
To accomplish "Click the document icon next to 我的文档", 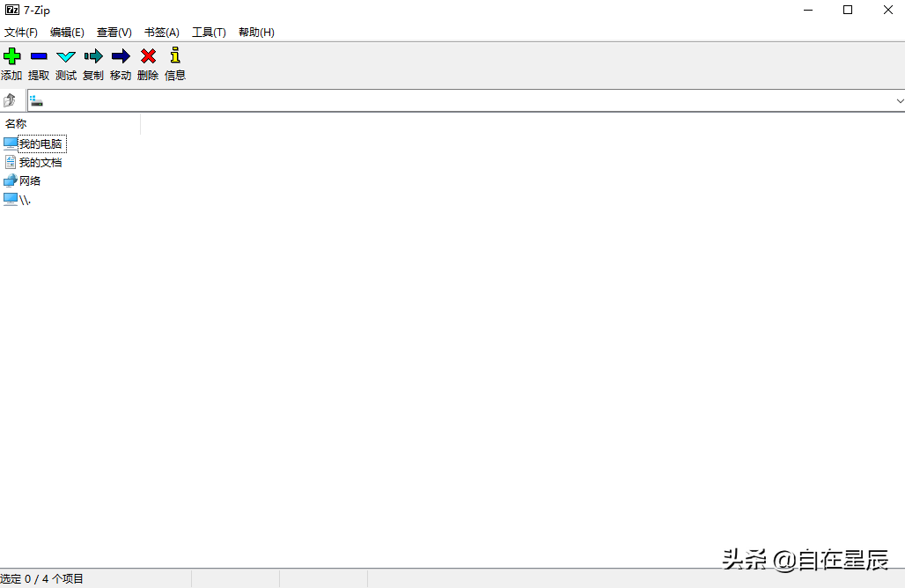I will [11, 162].
